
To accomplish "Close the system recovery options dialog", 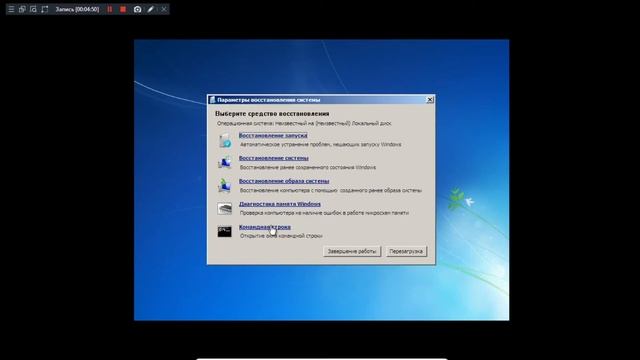I will pos(429,100).
